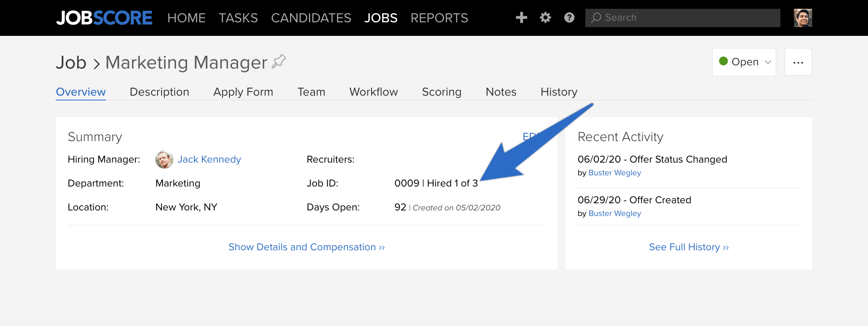Click '06/29/20 - Offer Created' entry
The width and height of the screenshot is (868, 326).
pos(634,200)
